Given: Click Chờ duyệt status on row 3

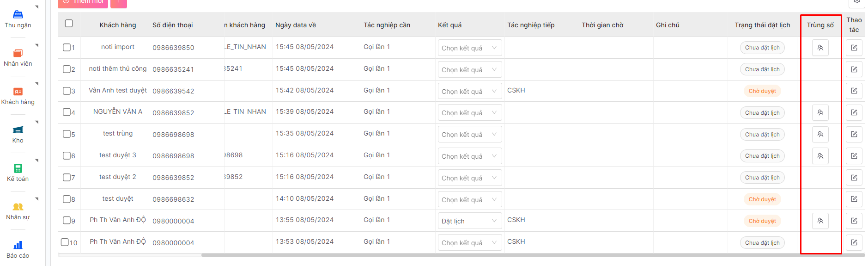Looking at the screenshot, I should click(762, 91).
